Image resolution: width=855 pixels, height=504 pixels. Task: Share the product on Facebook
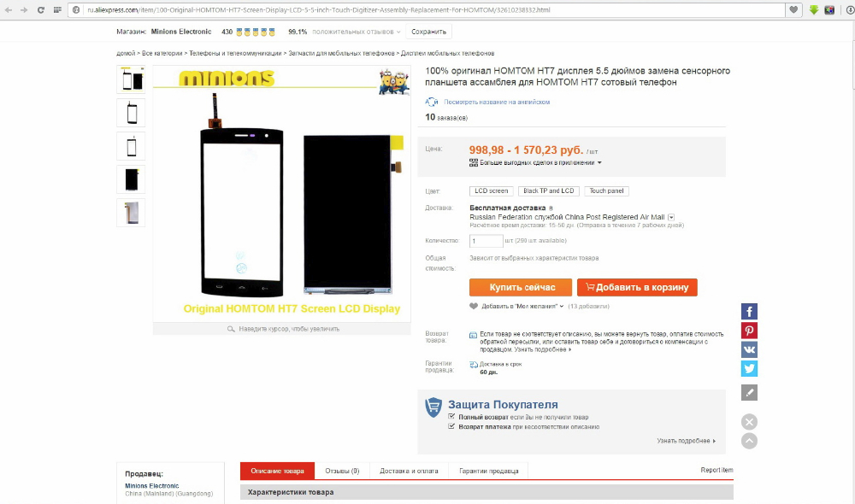(749, 311)
